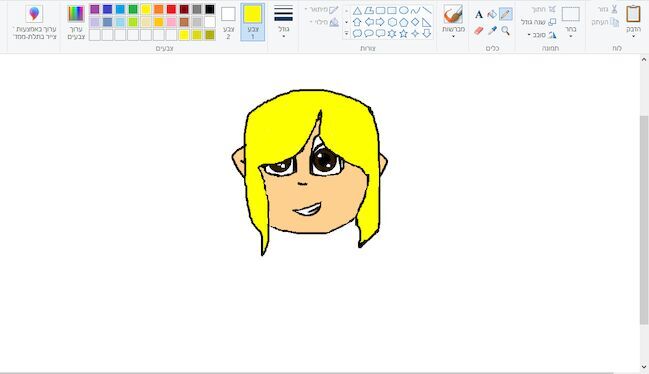The image size is (649, 374).
Task: Activate Color 2 background selector
Action: [x=228, y=22]
